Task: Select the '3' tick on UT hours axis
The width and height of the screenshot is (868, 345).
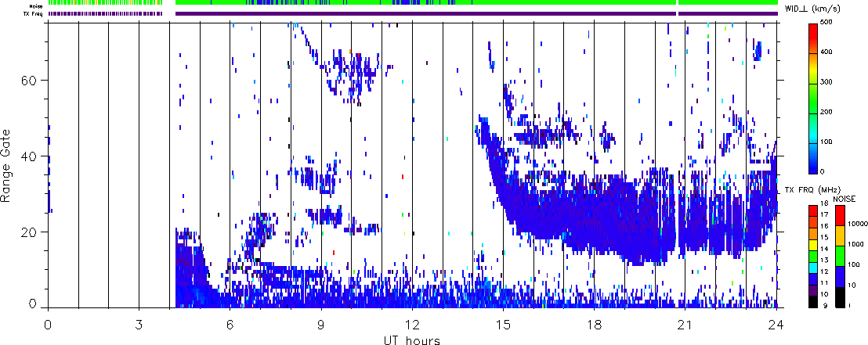Action: coord(139,323)
